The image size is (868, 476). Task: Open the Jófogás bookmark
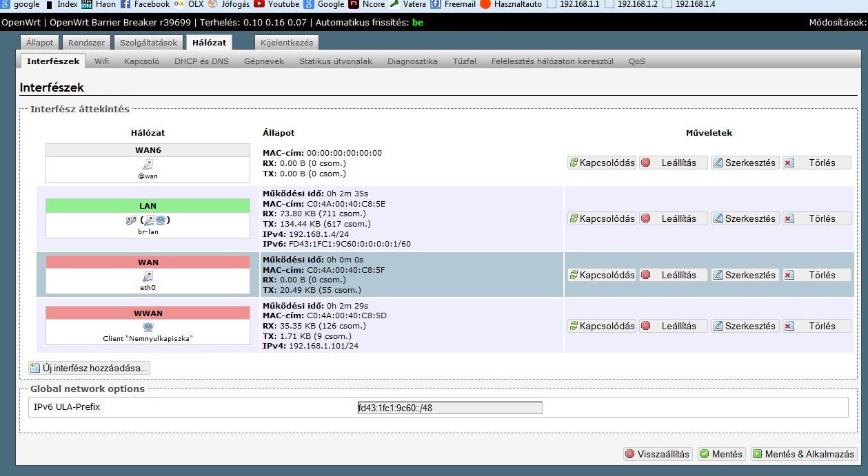pos(229,4)
